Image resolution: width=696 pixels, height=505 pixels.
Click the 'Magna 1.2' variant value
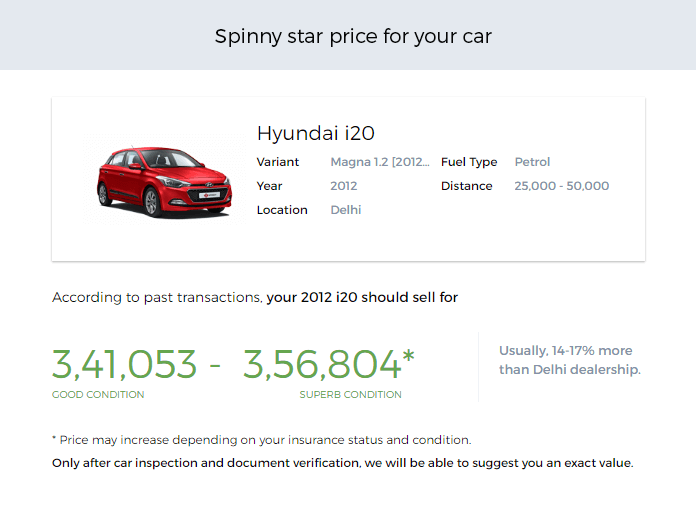pos(380,162)
